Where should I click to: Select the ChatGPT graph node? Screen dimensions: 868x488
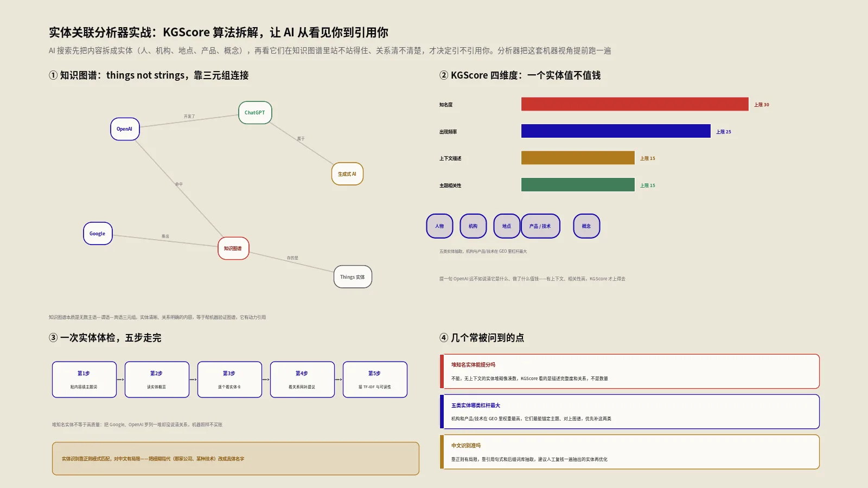[255, 113]
